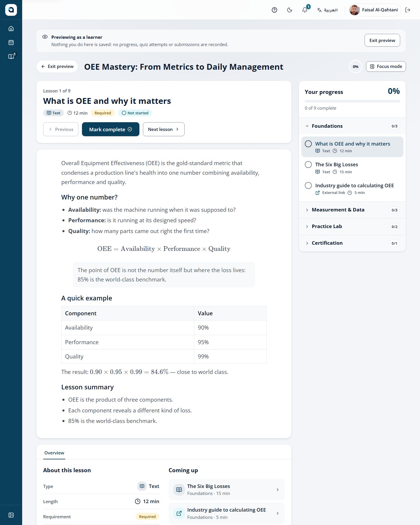Toggle completion circle for The Six Big Losses
The height and width of the screenshot is (525, 420).
click(x=308, y=164)
